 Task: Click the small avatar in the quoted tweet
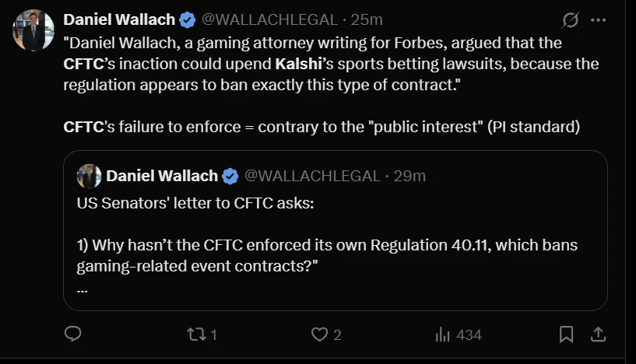click(89, 176)
